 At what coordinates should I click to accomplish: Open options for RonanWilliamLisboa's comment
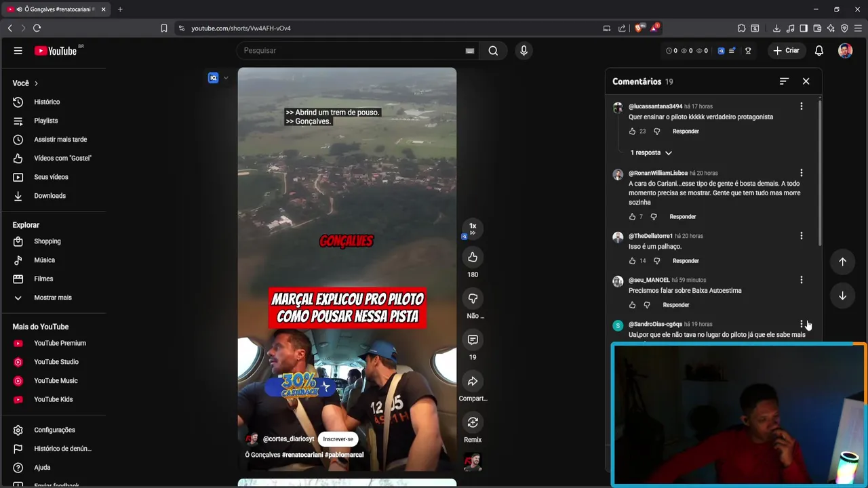coord(802,173)
